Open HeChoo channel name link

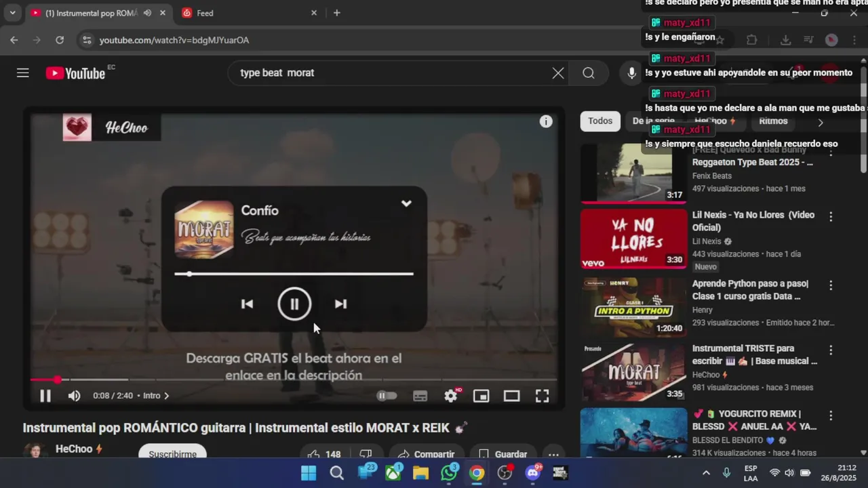tap(74, 449)
